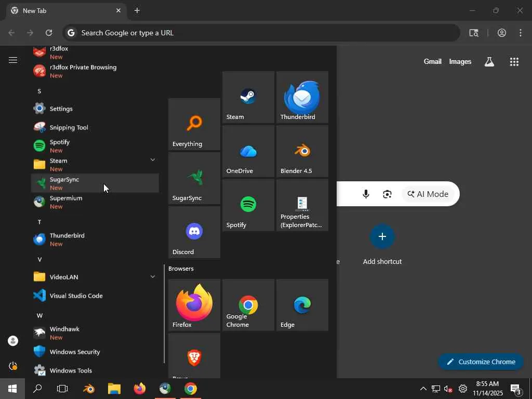Image resolution: width=532 pixels, height=399 pixels.
Task: Open Windows Security from app list
Action: coord(95,352)
